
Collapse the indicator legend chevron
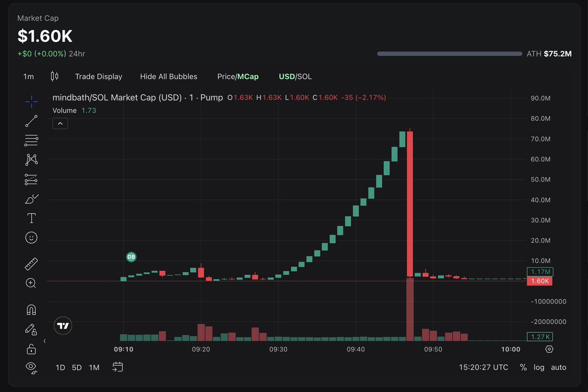pyautogui.click(x=60, y=124)
